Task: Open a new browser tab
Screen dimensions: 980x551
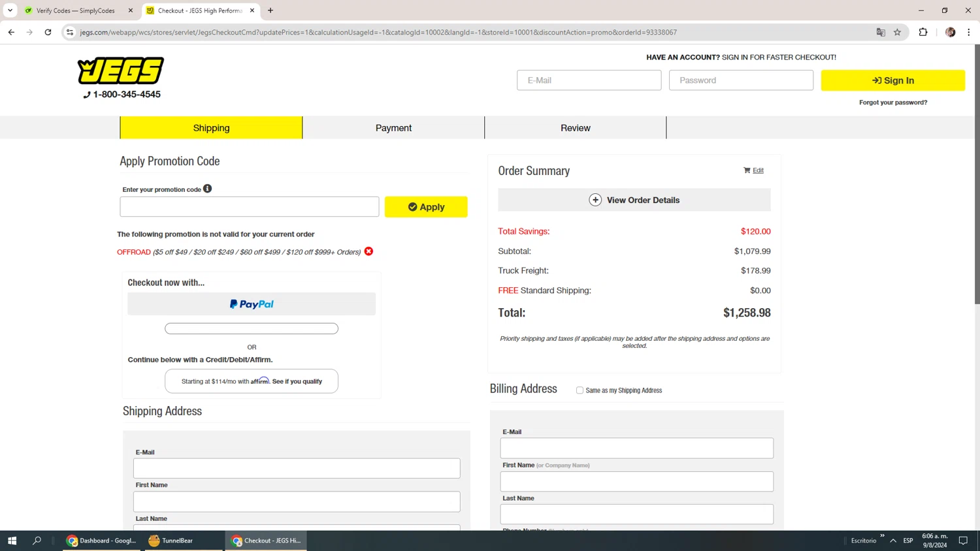Action: click(x=270, y=10)
